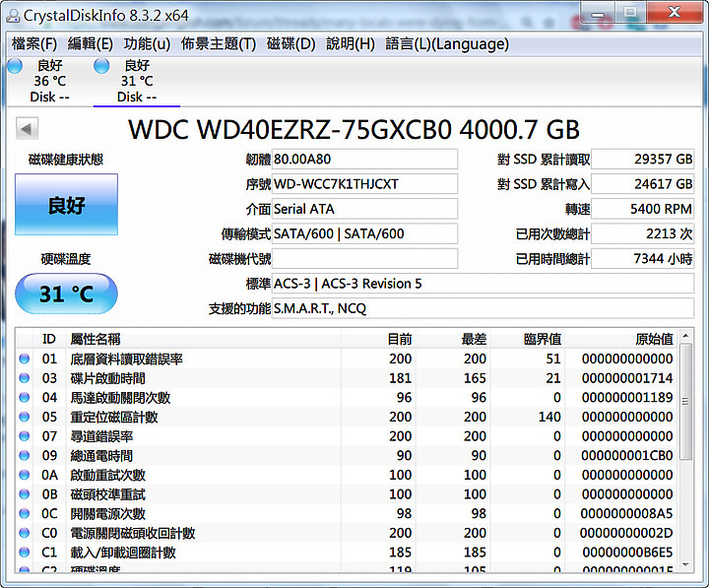Open the 檔案(F) menu
Viewport: 709px width, 588px height.
point(34,44)
